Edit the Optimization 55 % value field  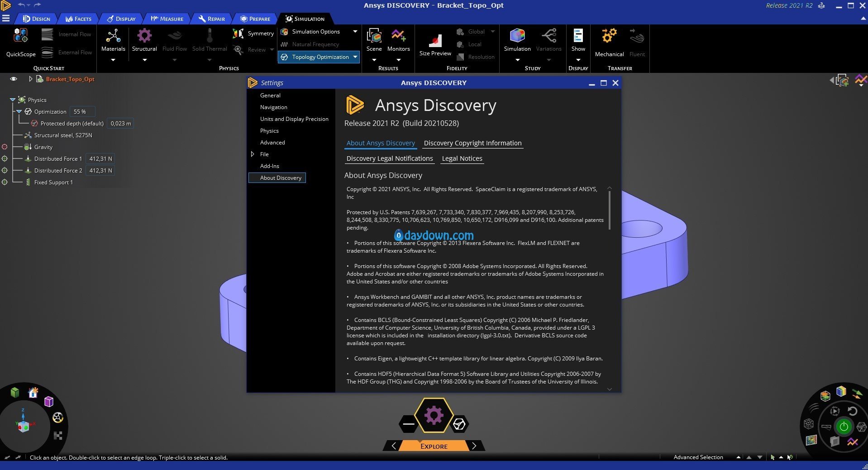[82, 111]
